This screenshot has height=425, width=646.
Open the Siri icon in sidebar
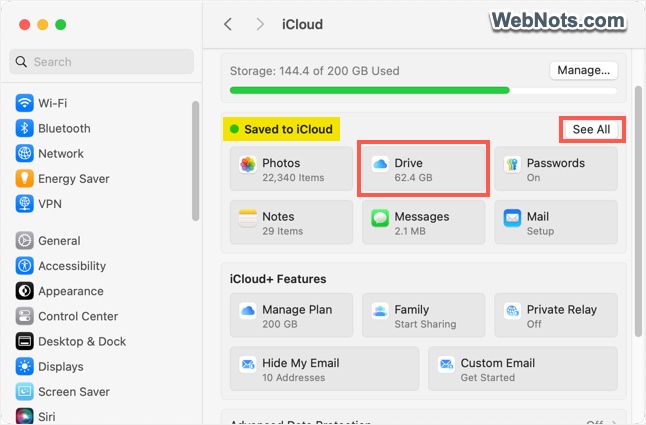click(24, 416)
